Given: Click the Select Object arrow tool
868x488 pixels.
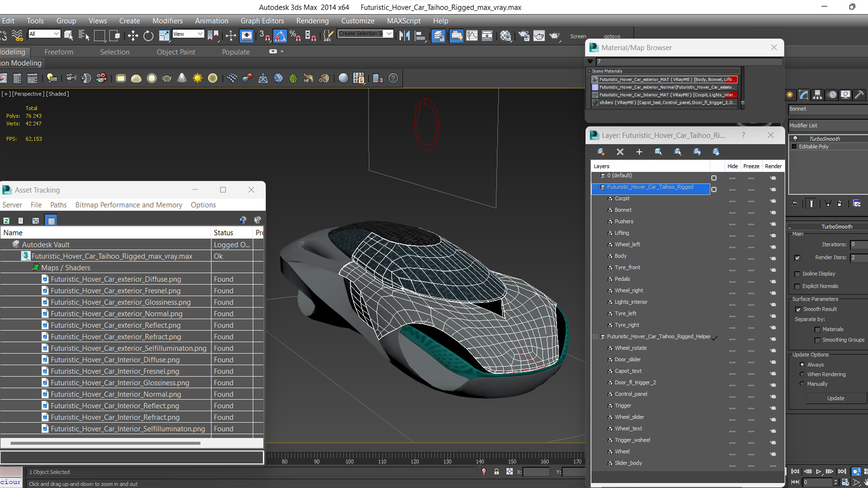Looking at the screenshot, I should [x=69, y=36].
